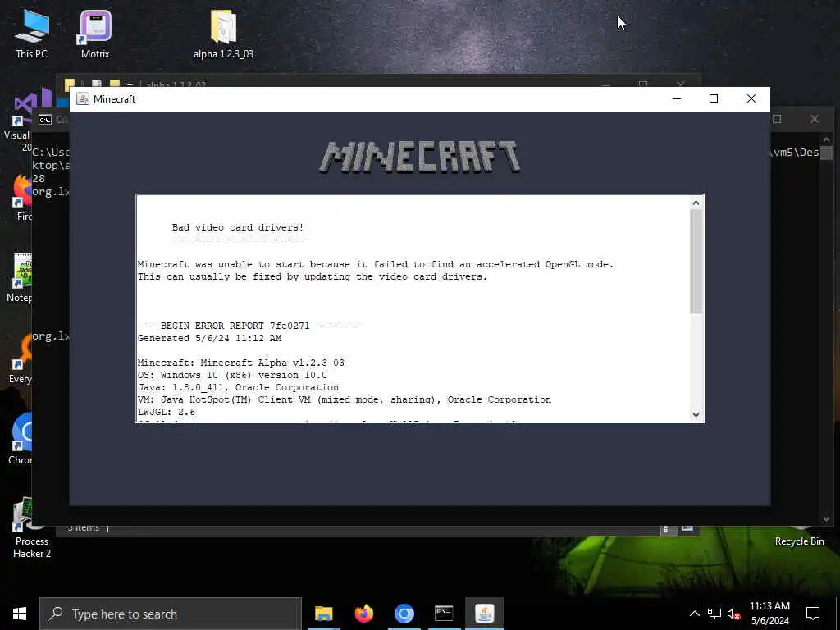Click the 'OS: Windows 10 (x86)' line
Viewport: 840px width, 630px height.
coord(232,375)
